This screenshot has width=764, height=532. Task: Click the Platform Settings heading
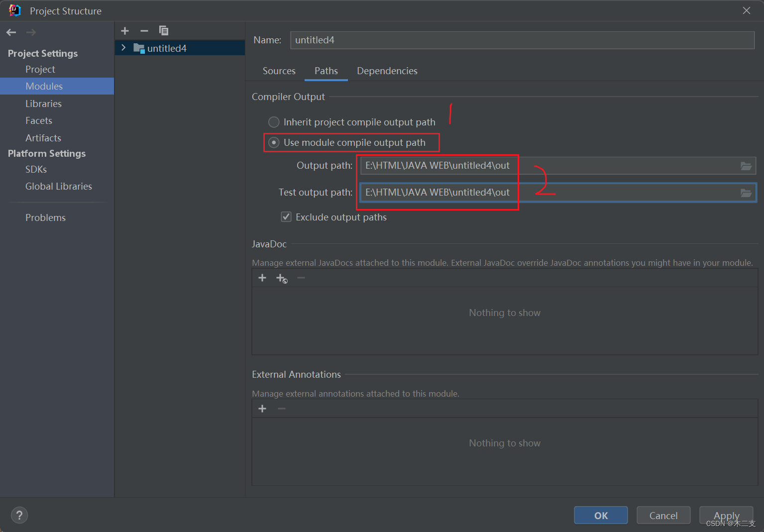(x=47, y=153)
